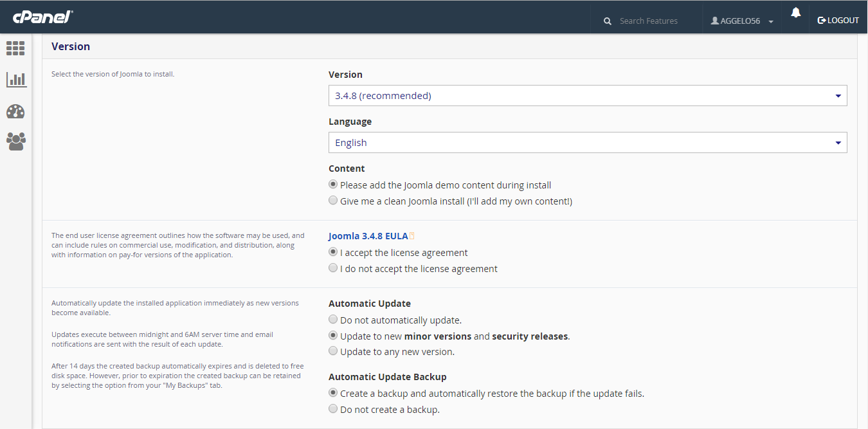Viewport: 868px width, 429px height.
Task: Click the Content label
Action: coord(347,169)
